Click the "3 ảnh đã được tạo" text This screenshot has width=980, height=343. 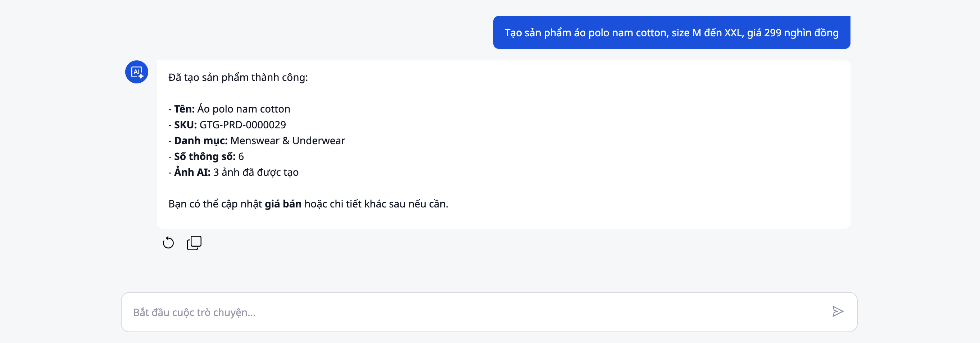tap(256, 172)
